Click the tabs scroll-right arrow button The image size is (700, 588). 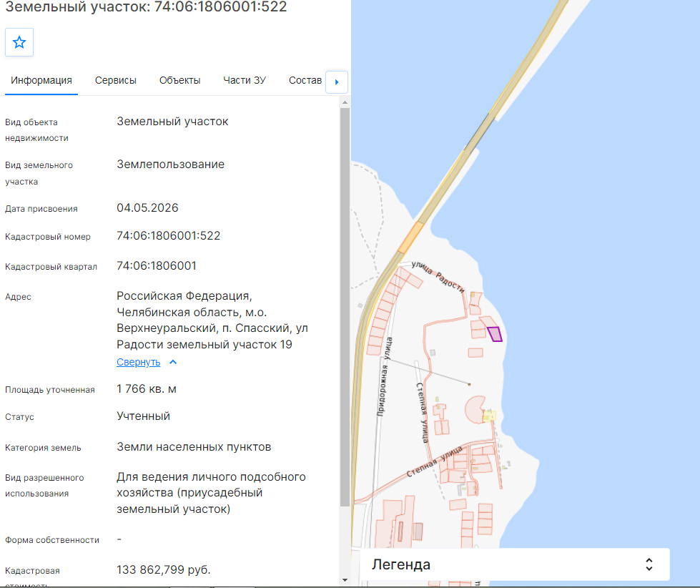[337, 82]
